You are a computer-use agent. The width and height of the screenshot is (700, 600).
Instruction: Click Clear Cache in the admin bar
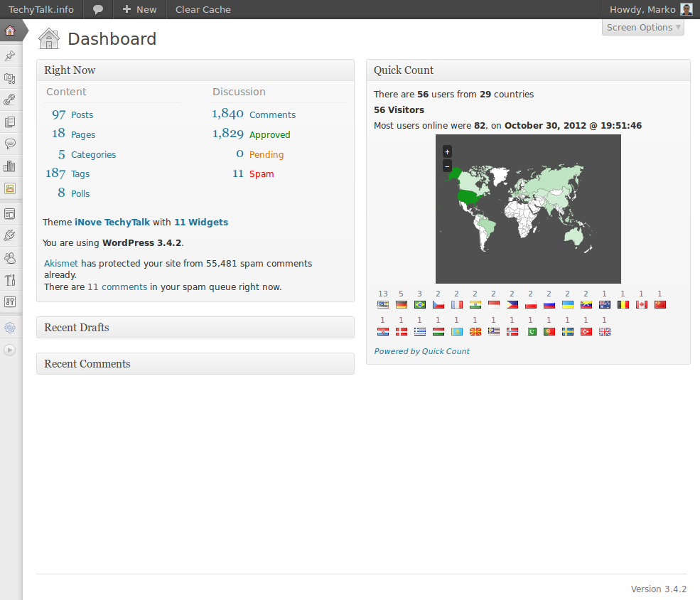point(203,9)
